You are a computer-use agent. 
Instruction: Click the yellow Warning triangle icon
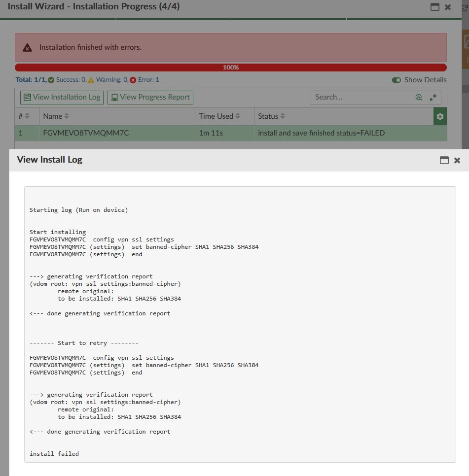(x=91, y=80)
